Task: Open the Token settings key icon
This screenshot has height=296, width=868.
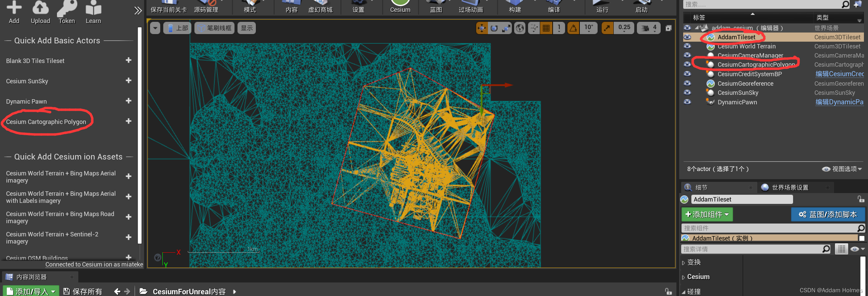Action: 66,12
